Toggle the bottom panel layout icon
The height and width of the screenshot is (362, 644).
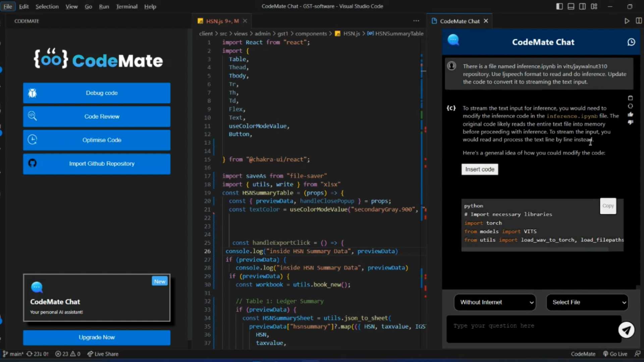571,6
